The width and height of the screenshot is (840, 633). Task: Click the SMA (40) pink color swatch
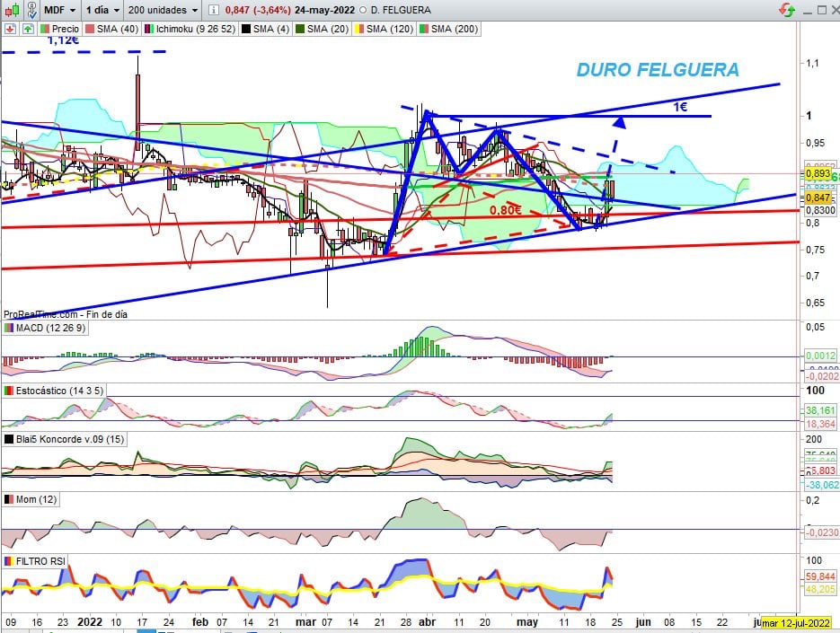(x=90, y=29)
